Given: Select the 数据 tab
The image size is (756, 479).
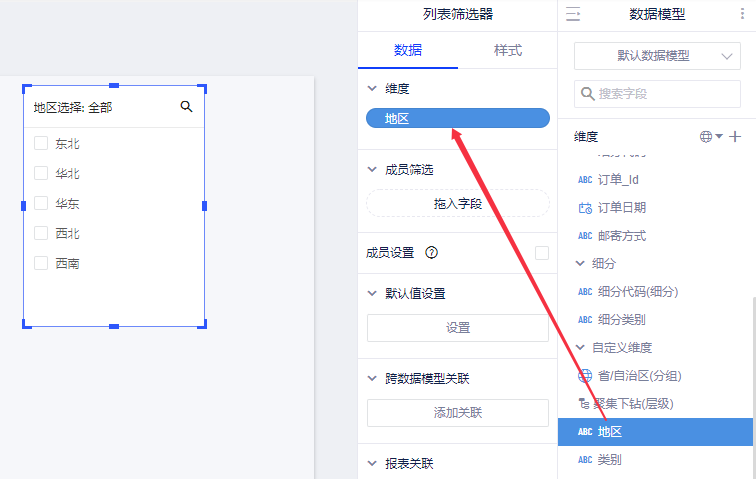Looking at the screenshot, I should pyautogui.click(x=407, y=50).
